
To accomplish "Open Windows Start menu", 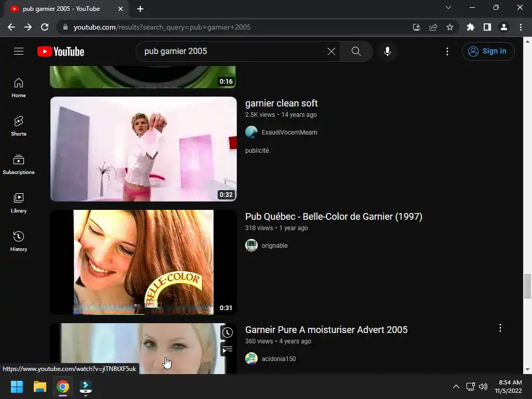I will (17, 387).
